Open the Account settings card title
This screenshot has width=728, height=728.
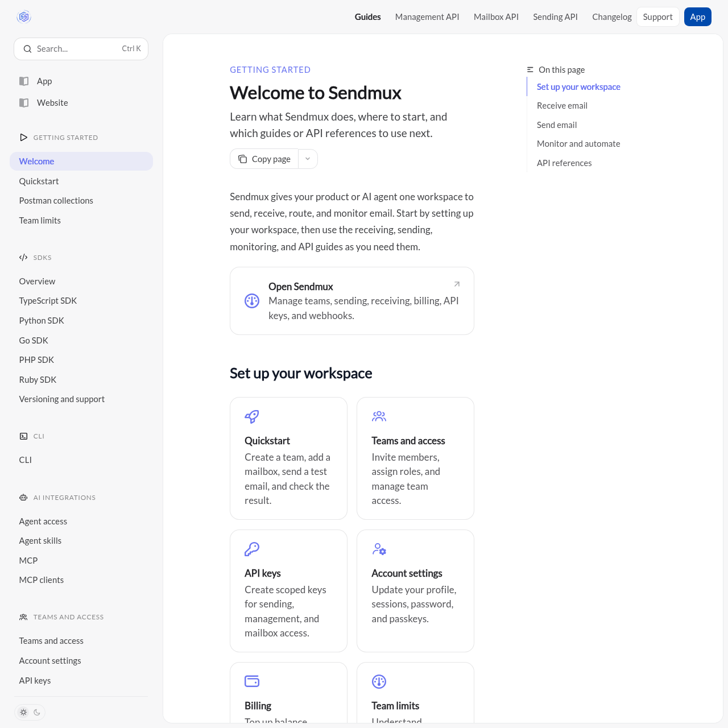(407, 573)
